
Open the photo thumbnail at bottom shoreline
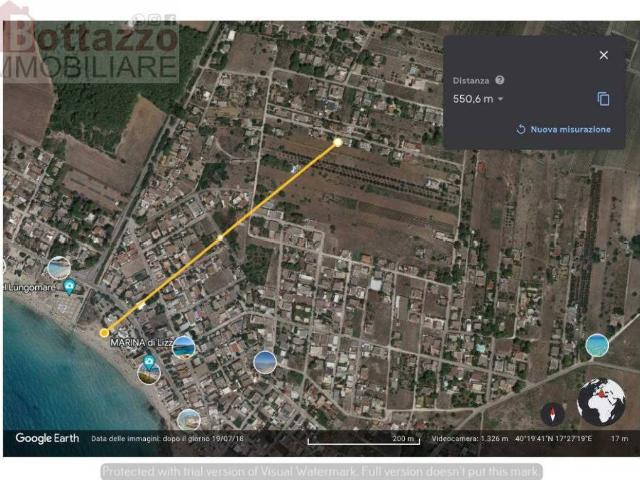pyautogui.click(x=188, y=419)
